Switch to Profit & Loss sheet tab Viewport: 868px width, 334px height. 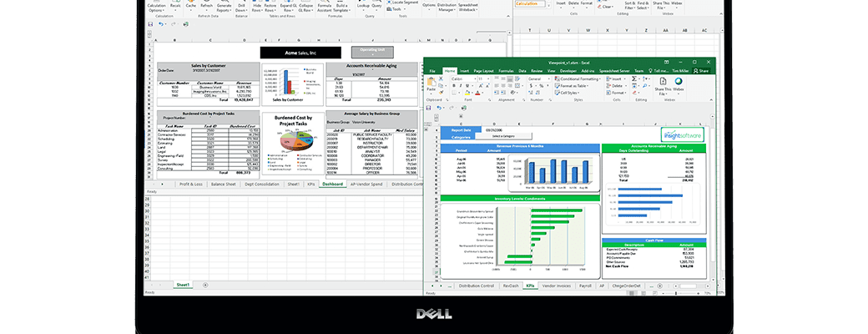point(191,184)
